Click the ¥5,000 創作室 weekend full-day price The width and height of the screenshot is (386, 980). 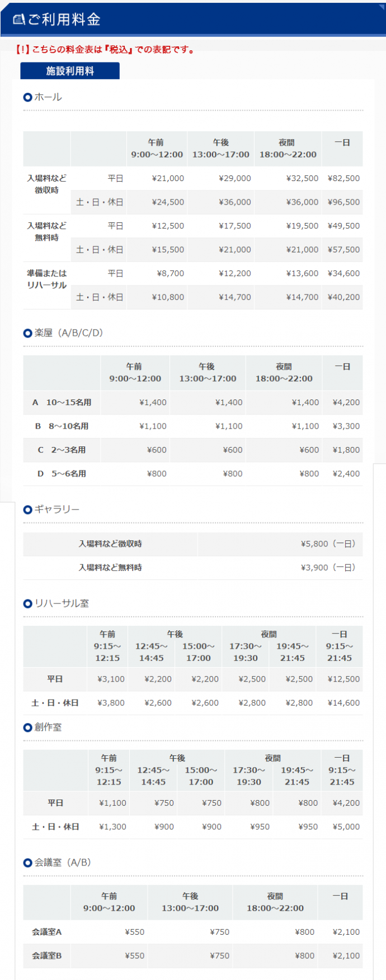coord(346,827)
